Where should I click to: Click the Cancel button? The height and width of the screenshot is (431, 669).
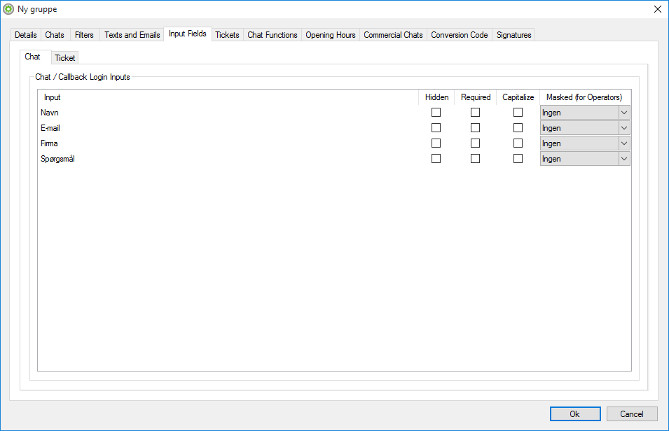tap(632, 414)
